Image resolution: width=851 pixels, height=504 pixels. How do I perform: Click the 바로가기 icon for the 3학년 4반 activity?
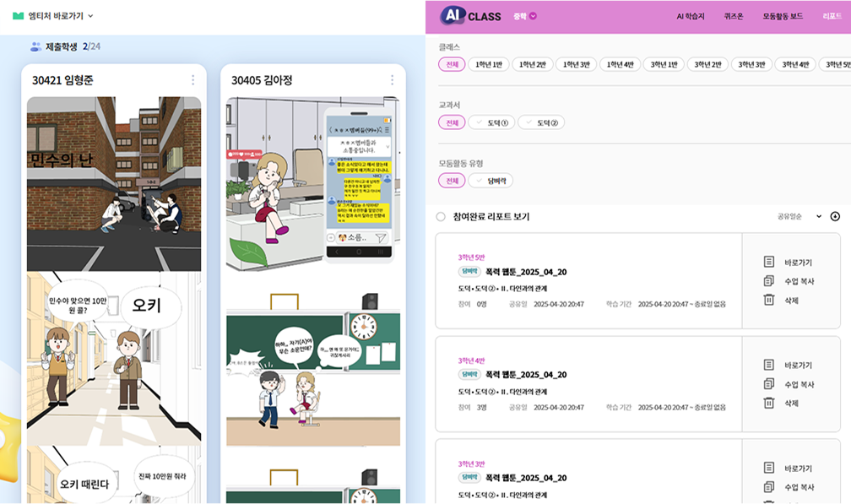[x=769, y=365]
